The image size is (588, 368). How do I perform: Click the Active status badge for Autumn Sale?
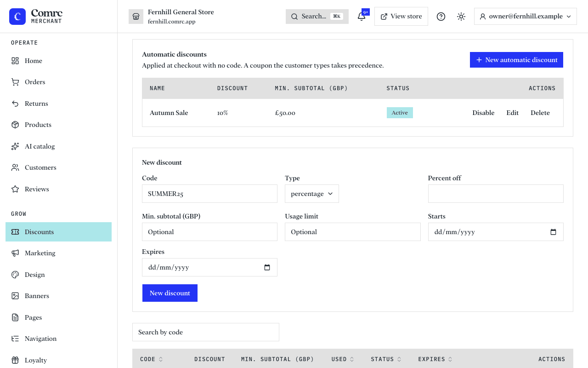pos(400,113)
